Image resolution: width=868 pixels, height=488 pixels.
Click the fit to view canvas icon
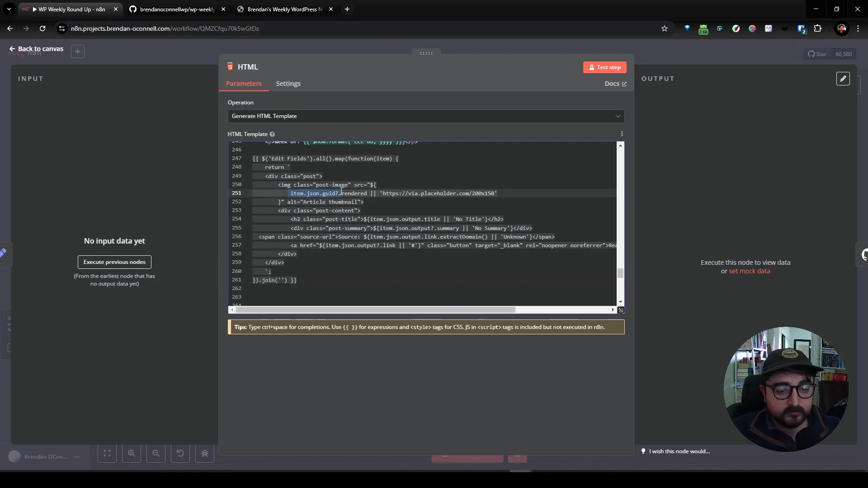(x=107, y=454)
